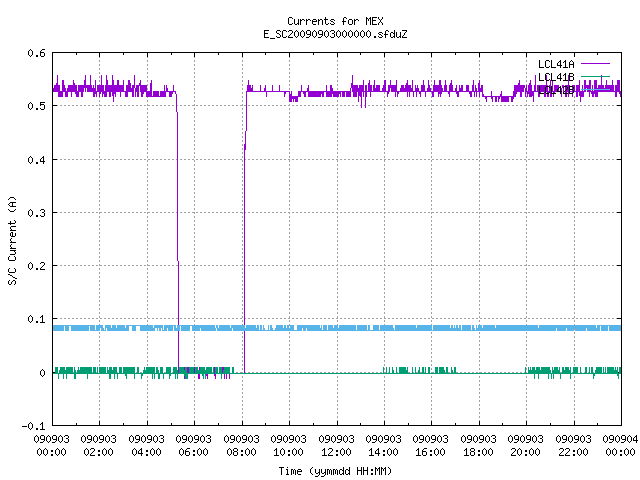Click the x-axis tick 090903 18:00
Viewport: 640px width, 480px height.
point(478,446)
